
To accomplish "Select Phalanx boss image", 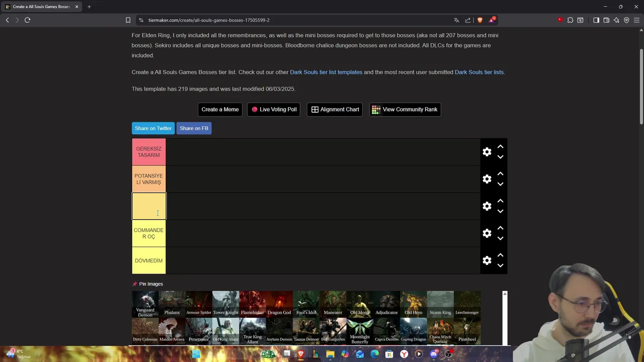I will pos(172,304).
